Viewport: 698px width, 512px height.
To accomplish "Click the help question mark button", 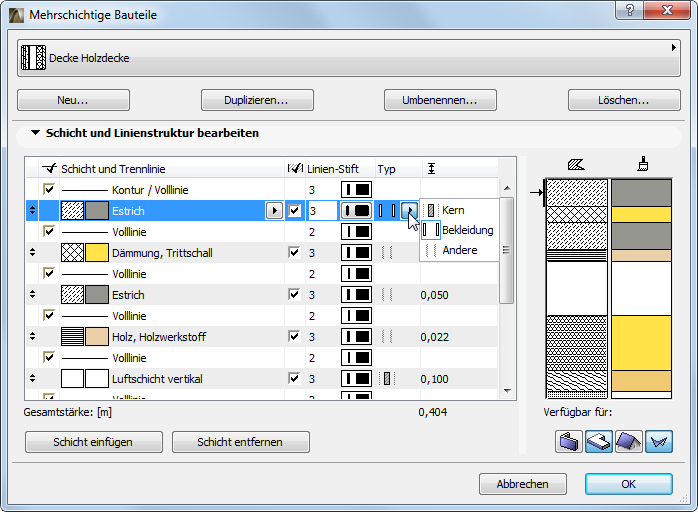I will pos(629,10).
